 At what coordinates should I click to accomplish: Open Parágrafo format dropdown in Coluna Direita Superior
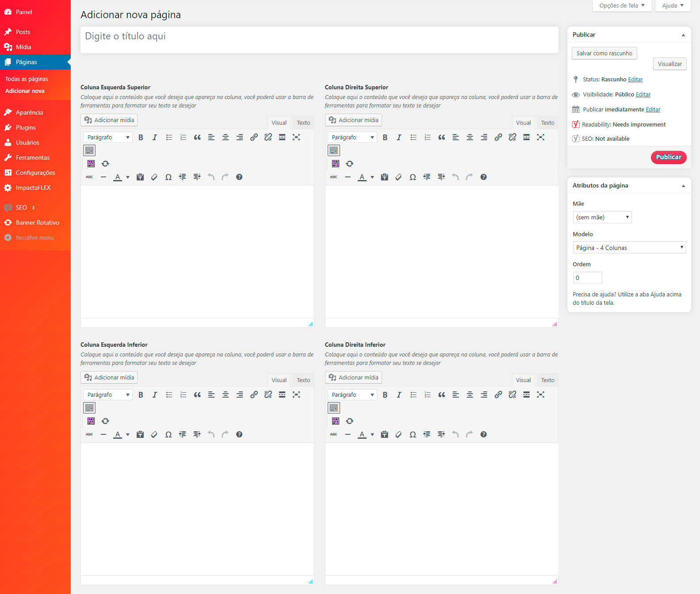point(352,138)
